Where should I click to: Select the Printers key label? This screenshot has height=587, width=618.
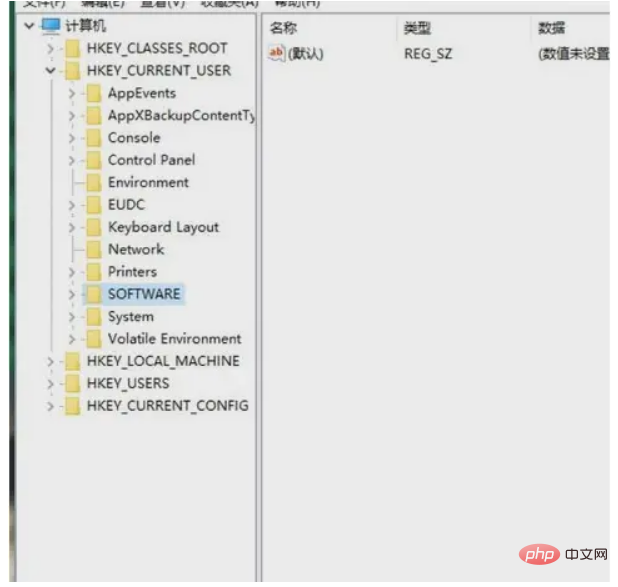tap(132, 272)
